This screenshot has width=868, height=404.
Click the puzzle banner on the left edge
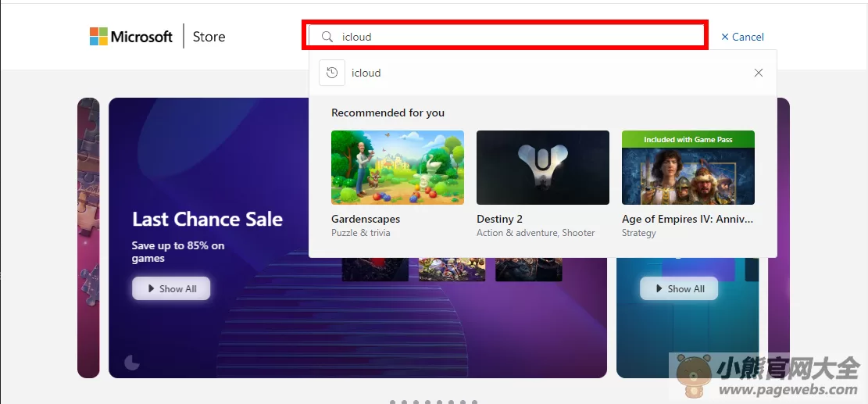[x=88, y=238]
